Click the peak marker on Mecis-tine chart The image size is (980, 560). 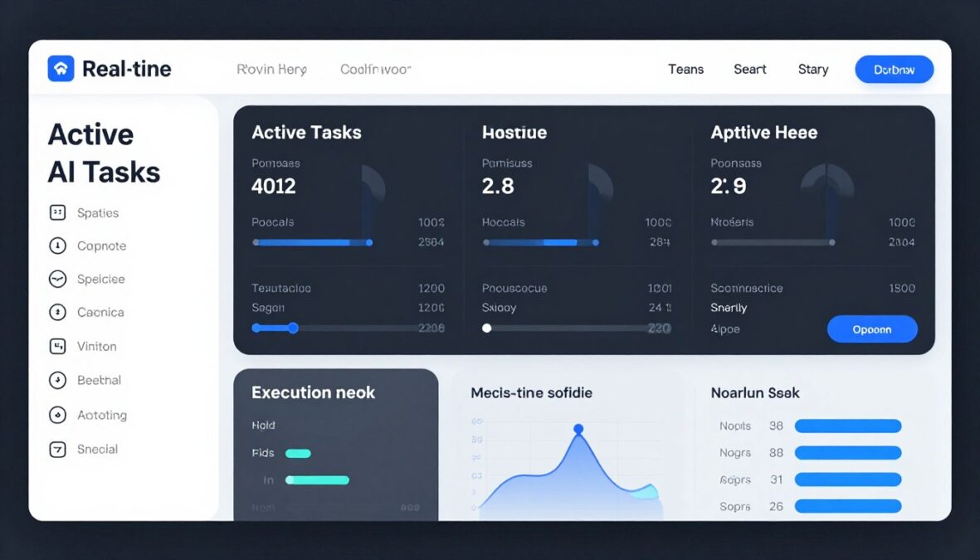click(578, 429)
